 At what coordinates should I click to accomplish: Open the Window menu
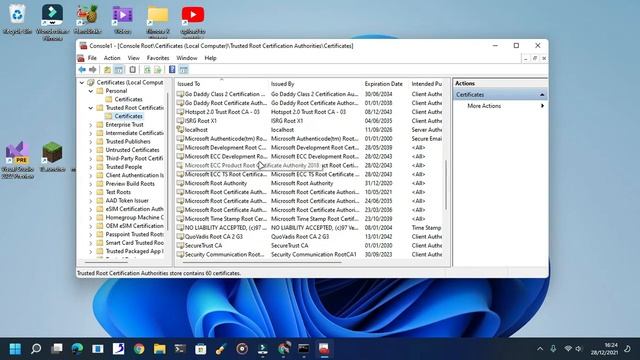tap(187, 58)
